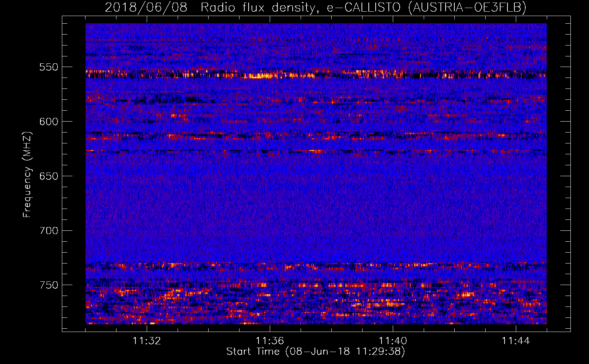The width and height of the screenshot is (589, 364).
Task: Click the 11:36 time tick label
Action: [270, 341]
